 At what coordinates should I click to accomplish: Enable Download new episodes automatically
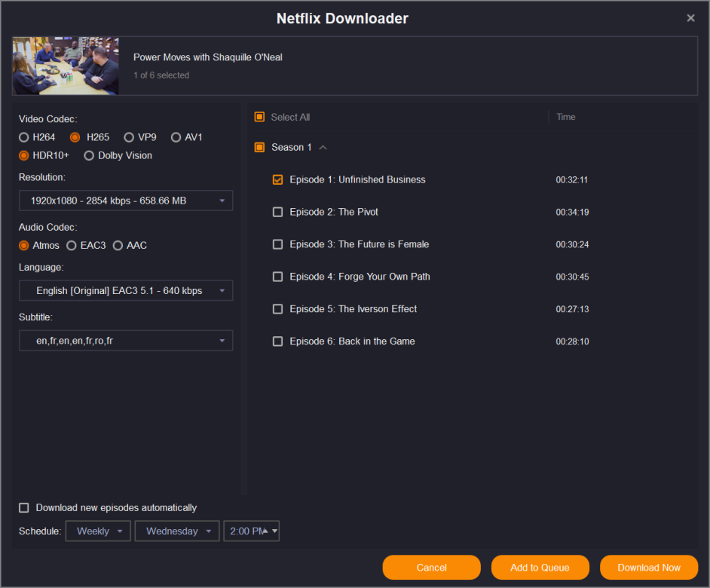pos(24,508)
